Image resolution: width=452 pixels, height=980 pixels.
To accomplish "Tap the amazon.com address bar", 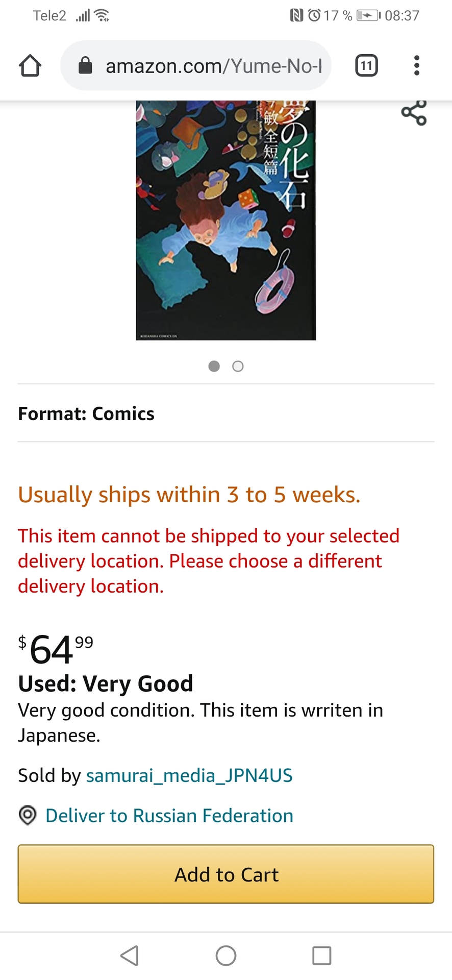I will [213, 66].
